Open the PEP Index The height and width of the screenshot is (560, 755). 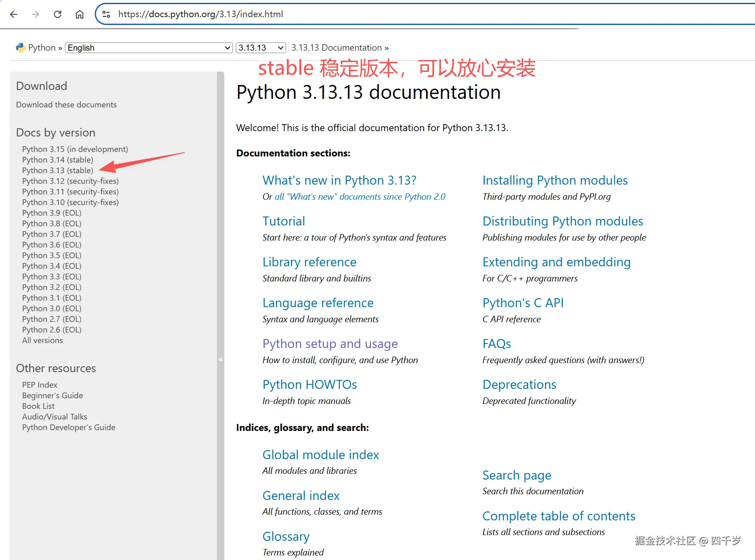pyautogui.click(x=39, y=384)
